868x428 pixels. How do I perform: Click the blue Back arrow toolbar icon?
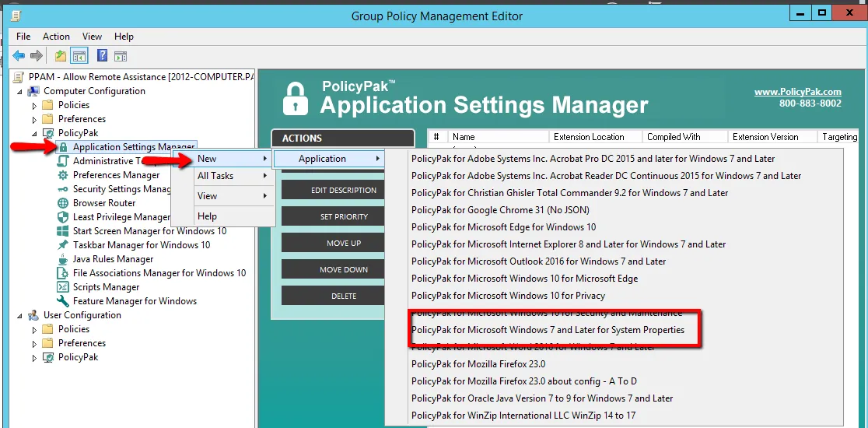coord(19,55)
